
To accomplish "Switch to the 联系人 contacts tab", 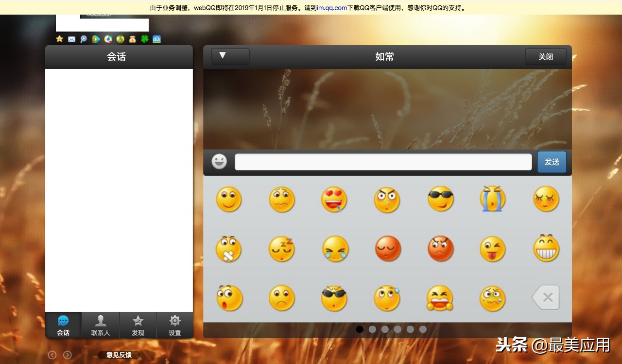I will click(x=101, y=325).
